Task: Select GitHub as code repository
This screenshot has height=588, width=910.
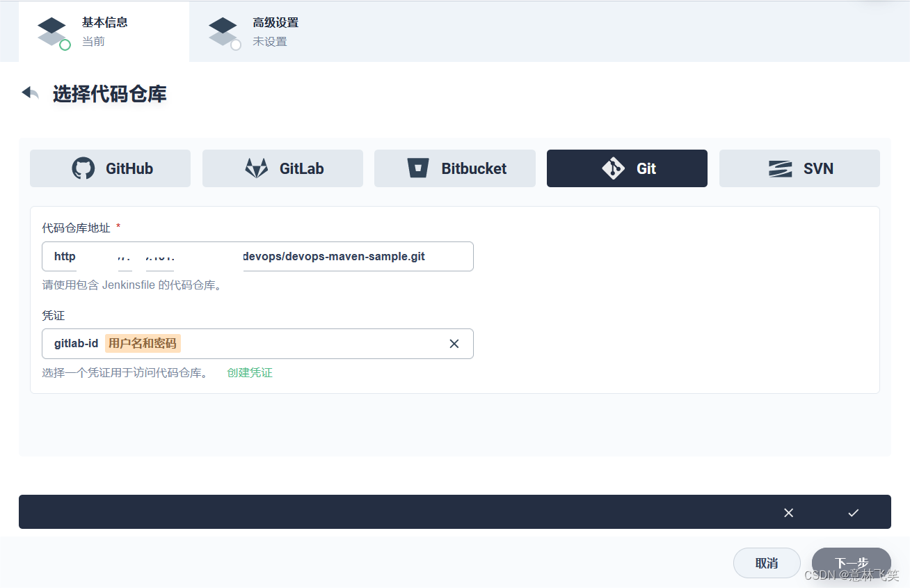Action: coord(110,168)
